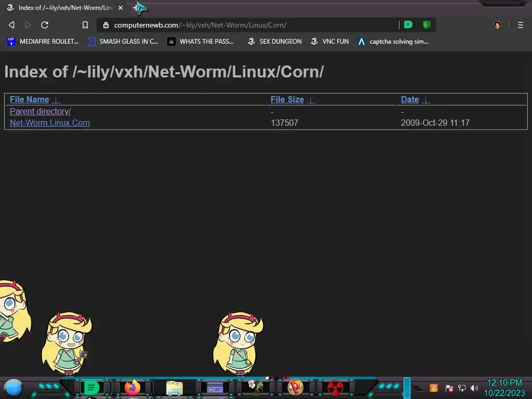The height and width of the screenshot is (399, 532).
Task: Open the clock showing 12:10 PM
Action: pos(504,388)
